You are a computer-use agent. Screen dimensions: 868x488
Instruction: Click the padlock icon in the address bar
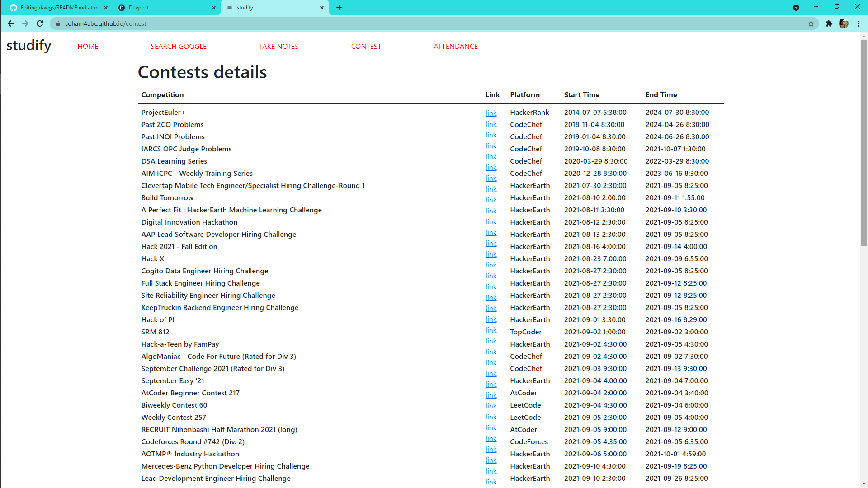pyautogui.click(x=58, y=23)
